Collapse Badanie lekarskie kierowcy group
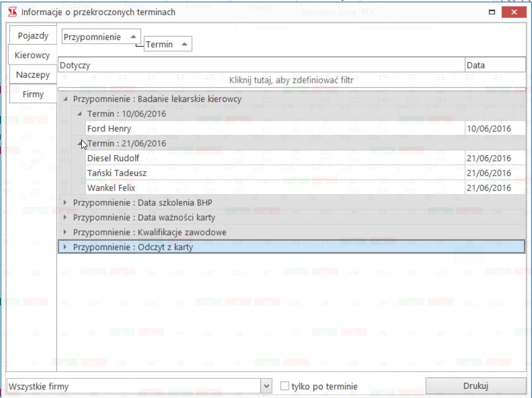This screenshot has width=532, height=398. tap(66, 99)
